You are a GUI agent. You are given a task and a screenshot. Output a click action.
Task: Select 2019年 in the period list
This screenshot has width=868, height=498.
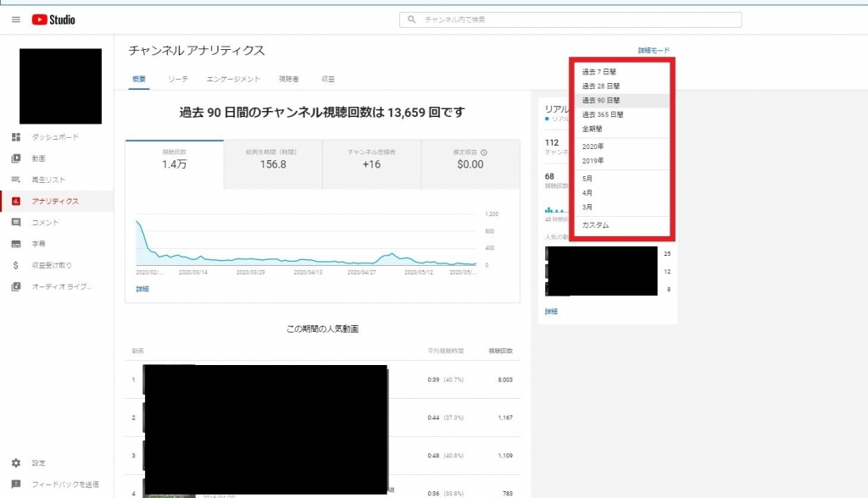(593, 160)
